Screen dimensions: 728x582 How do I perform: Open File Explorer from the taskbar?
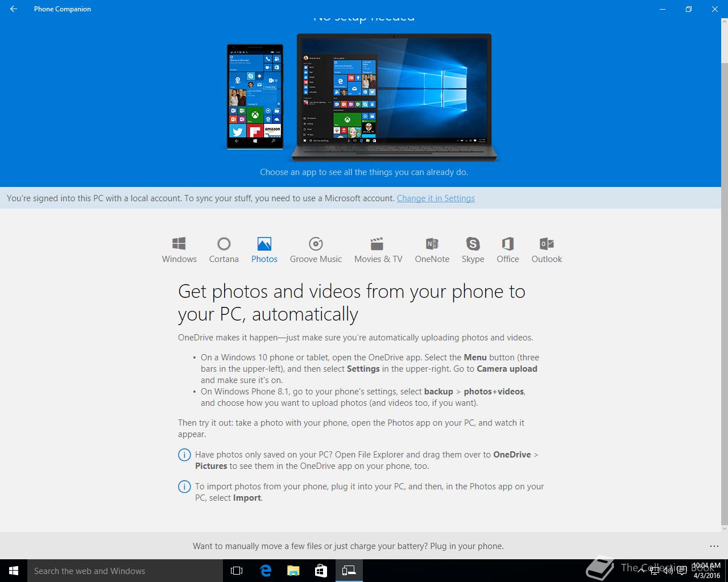point(293,571)
